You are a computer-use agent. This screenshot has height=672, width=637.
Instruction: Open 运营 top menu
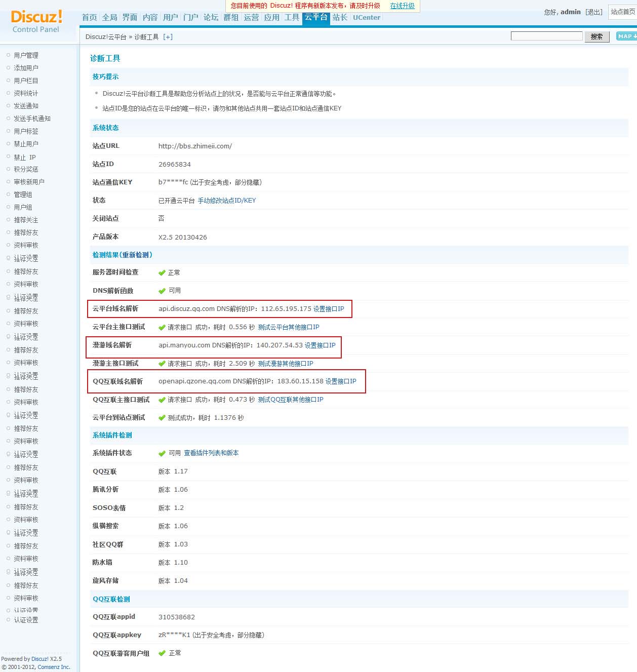252,17
